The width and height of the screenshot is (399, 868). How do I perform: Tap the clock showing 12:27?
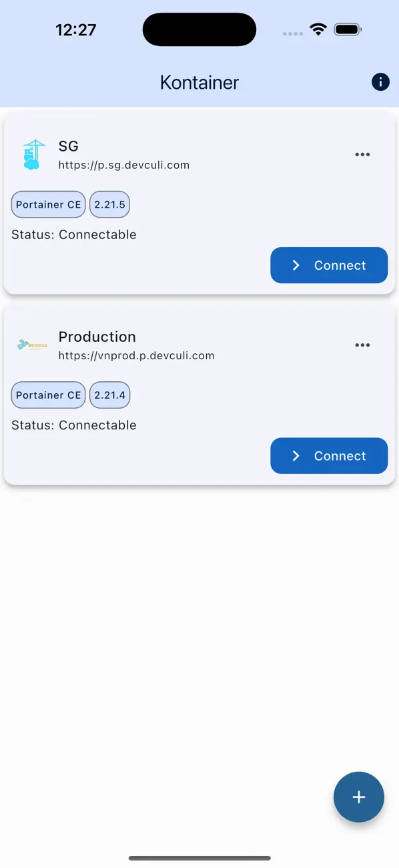(76, 29)
